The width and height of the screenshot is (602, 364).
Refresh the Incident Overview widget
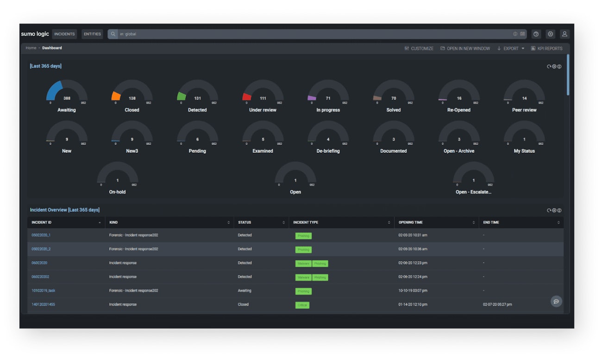549,210
